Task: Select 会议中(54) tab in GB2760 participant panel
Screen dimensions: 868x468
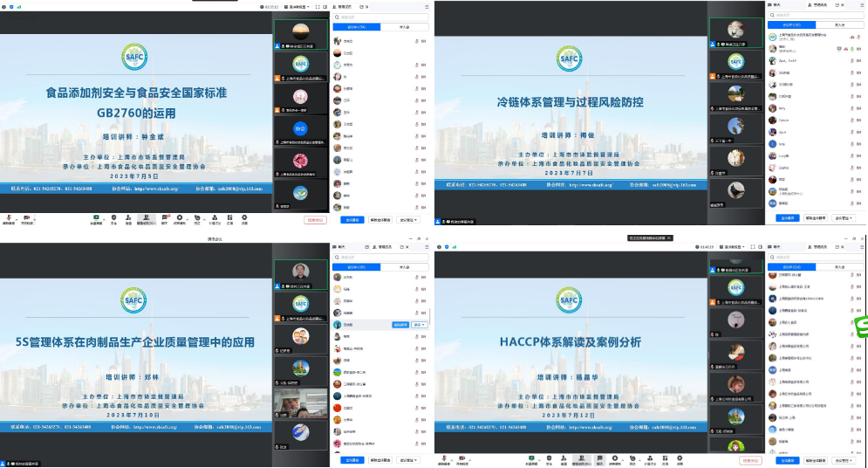Action: [x=359, y=27]
